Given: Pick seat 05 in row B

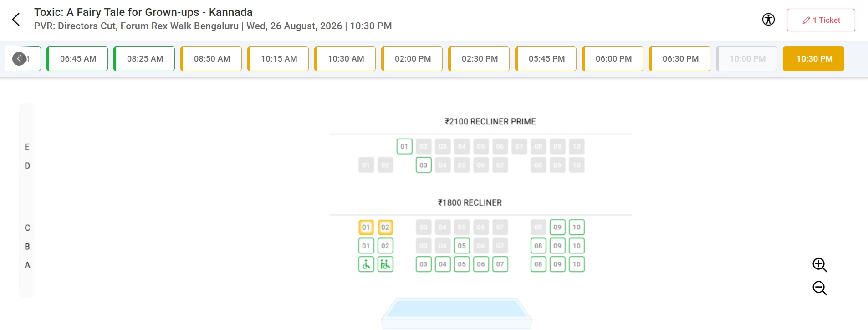Looking at the screenshot, I should tap(462, 246).
